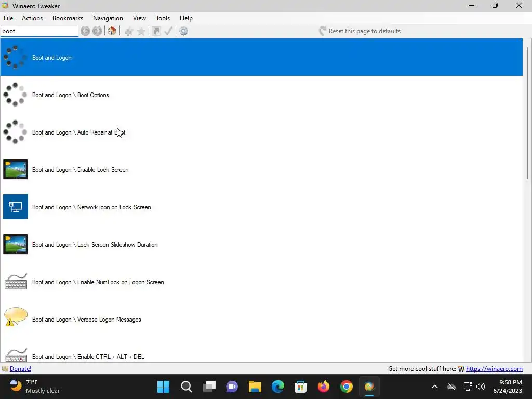Open the Tools menu
532x399 pixels.
(163, 18)
